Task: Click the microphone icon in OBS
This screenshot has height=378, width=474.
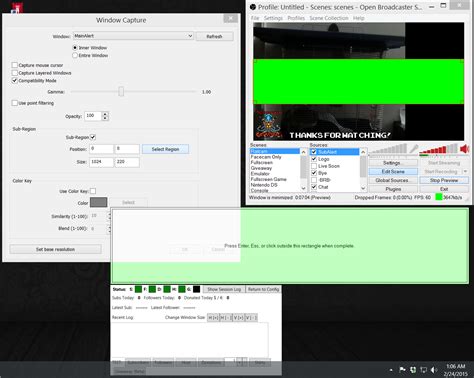Action: (414, 149)
